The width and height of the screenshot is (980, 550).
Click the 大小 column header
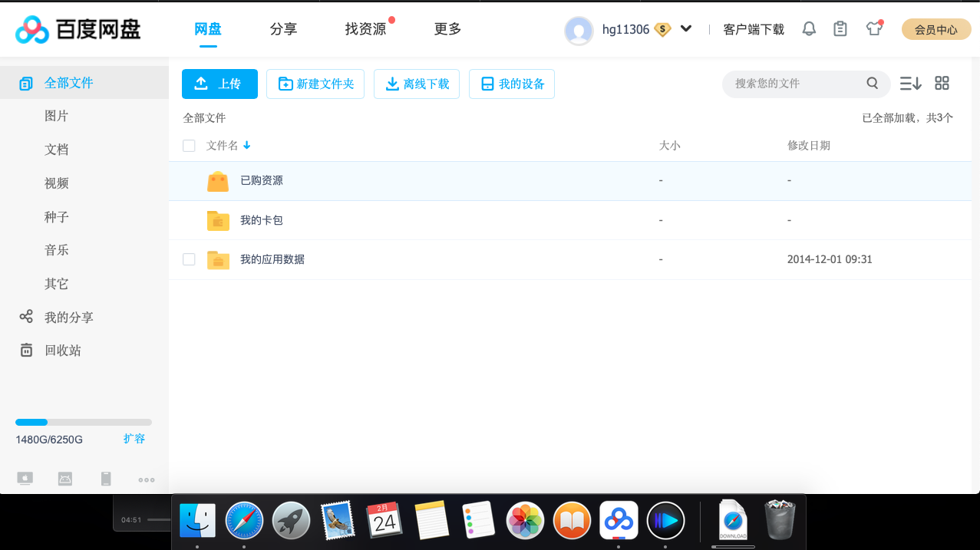tap(670, 146)
